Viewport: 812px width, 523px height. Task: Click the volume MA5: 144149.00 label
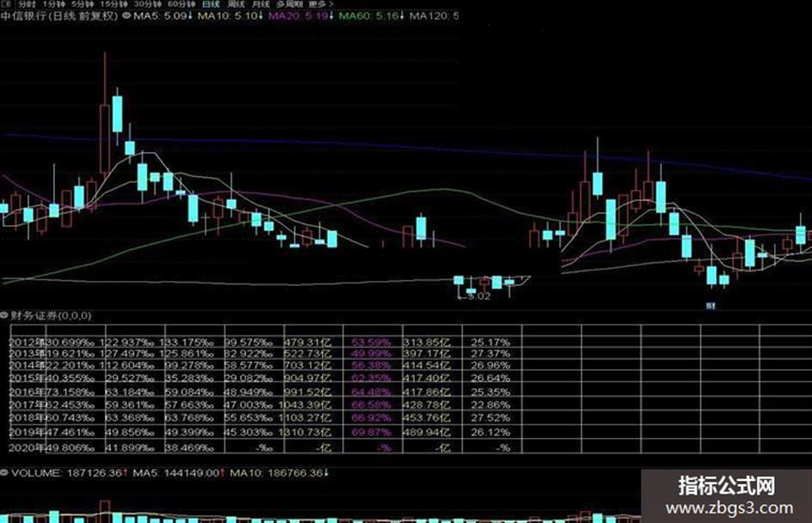click(178, 473)
